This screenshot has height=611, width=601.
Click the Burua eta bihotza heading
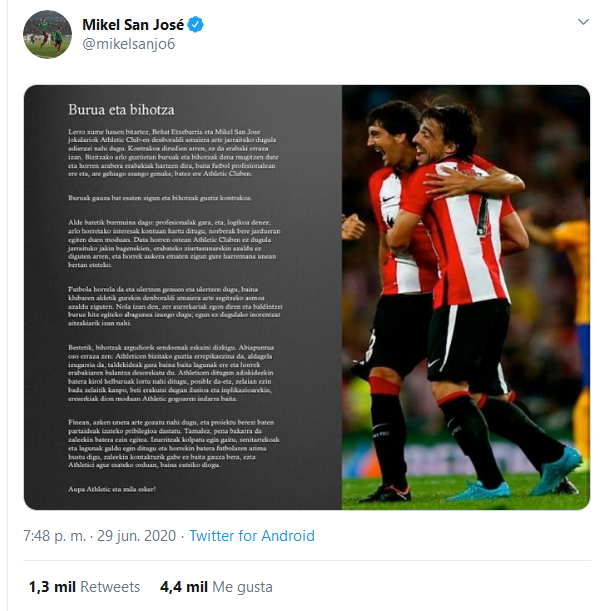click(x=121, y=110)
